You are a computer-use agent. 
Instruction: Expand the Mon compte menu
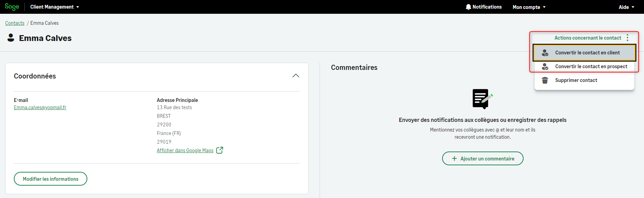[x=529, y=7]
